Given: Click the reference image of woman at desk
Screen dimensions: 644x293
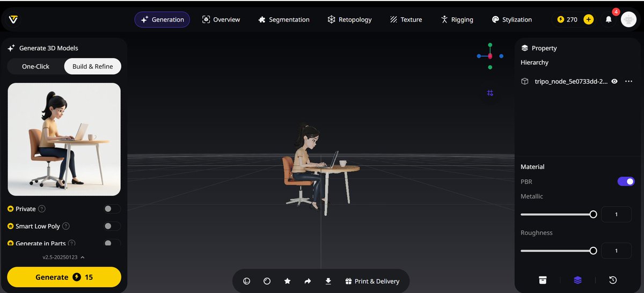Looking at the screenshot, I should click(x=64, y=139).
